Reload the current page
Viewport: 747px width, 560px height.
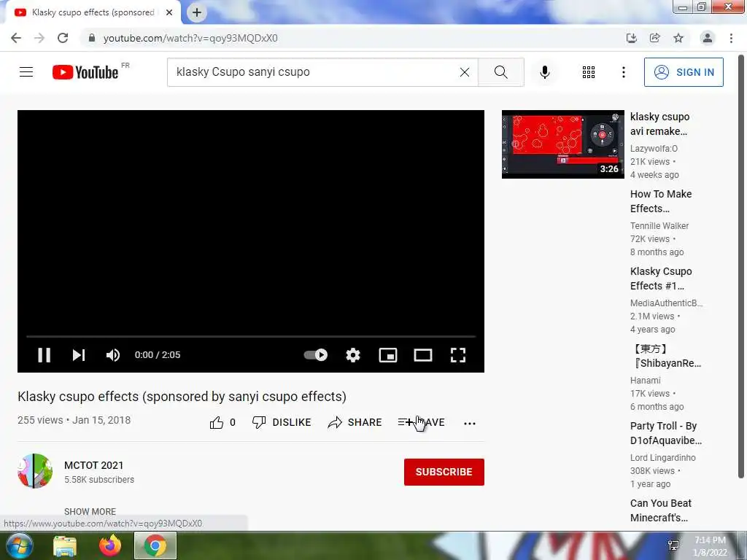[x=63, y=38]
